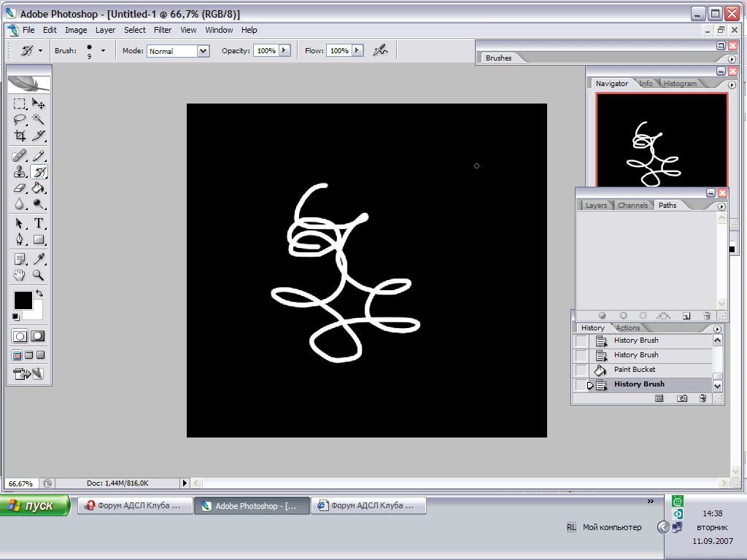The height and width of the screenshot is (560, 747).
Task: Open the Brush preset picker arrow
Action: pos(103,50)
